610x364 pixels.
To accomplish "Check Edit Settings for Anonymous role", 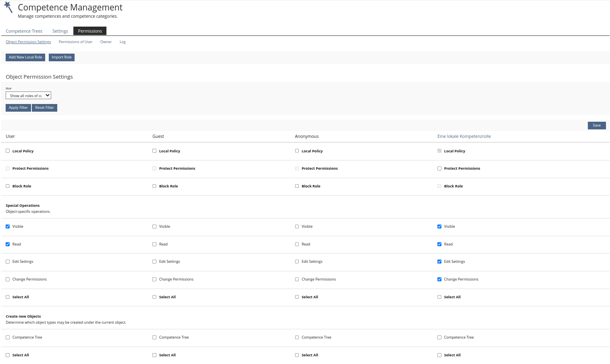I will click(x=297, y=262).
